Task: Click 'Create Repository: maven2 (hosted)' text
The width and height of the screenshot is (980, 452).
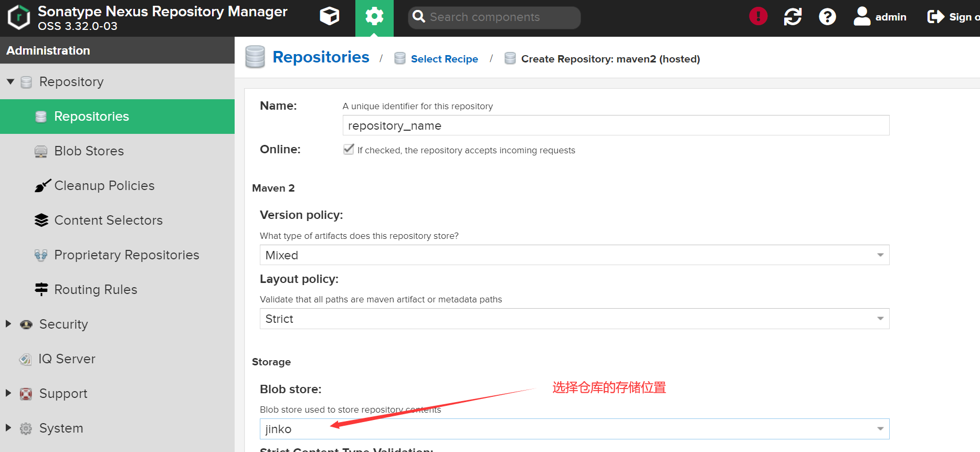Action: tap(610, 59)
